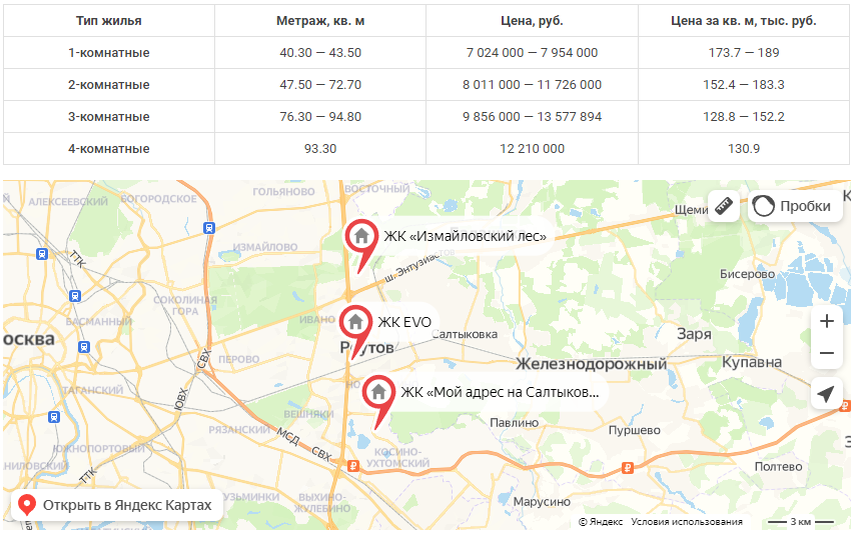Click the Марусино label on map

coord(541,501)
